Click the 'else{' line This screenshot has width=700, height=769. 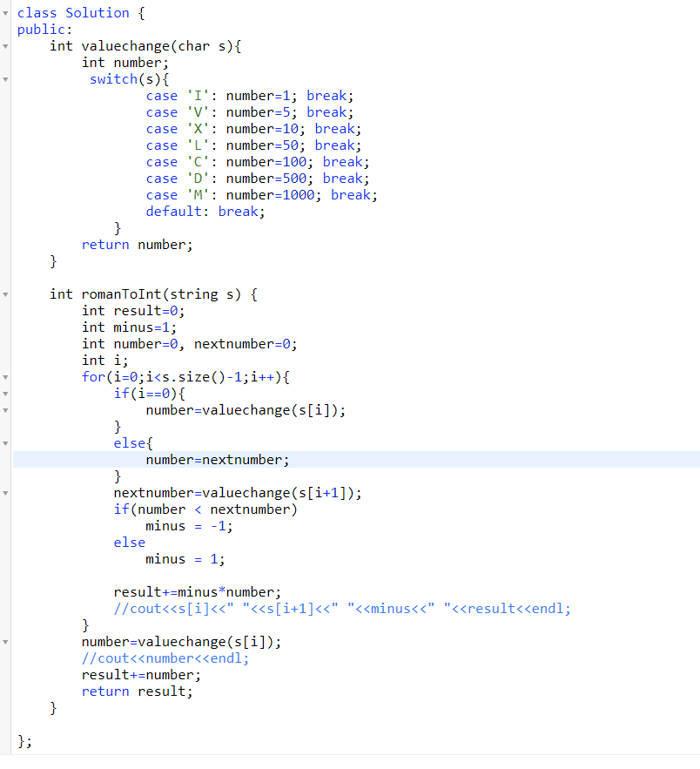pyautogui.click(x=133, y=443)
